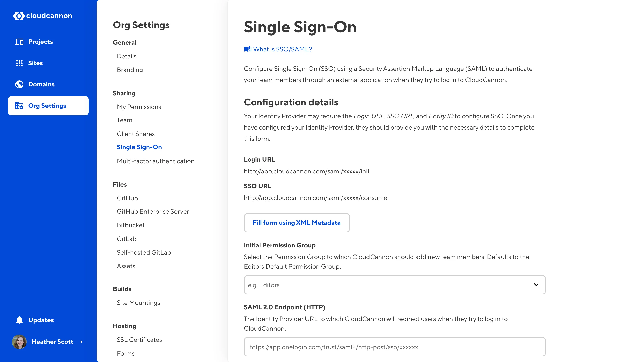This screenshot has height=362, width=644.
Task: Click the Org Settings building icon
Action: pos(19,106)
